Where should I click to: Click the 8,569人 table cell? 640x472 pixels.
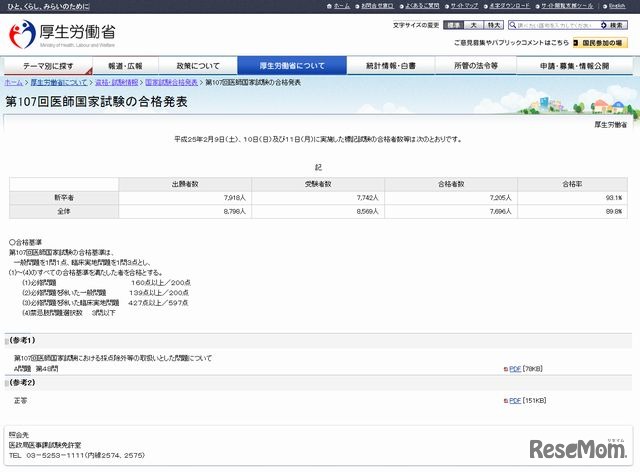point(318,212)
